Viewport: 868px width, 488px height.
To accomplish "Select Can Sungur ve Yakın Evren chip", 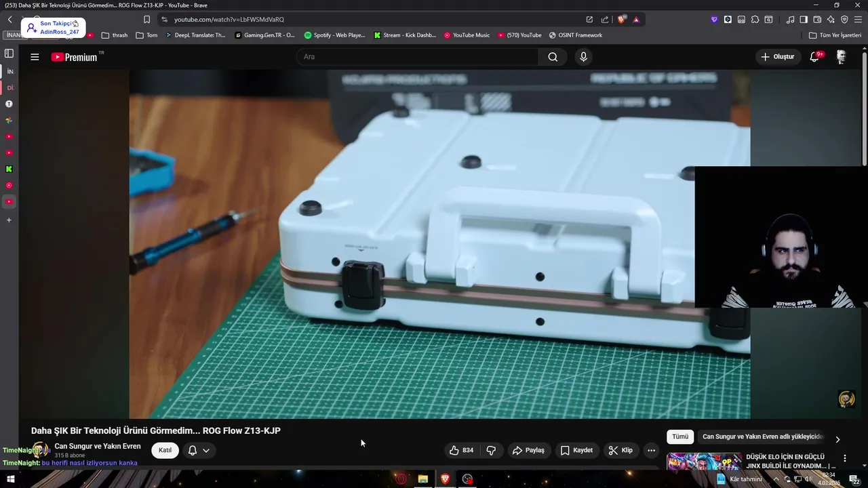I will 763,437.
